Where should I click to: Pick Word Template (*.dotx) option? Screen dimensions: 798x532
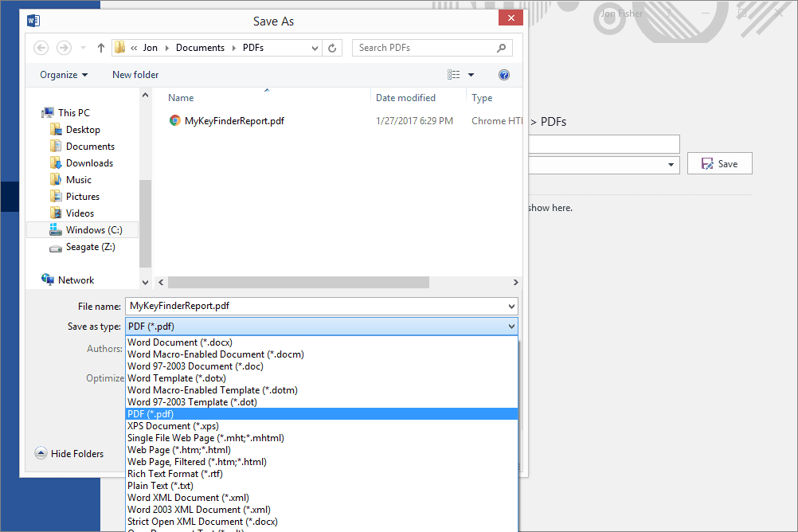pyautogui.click(x=322, y=378)
